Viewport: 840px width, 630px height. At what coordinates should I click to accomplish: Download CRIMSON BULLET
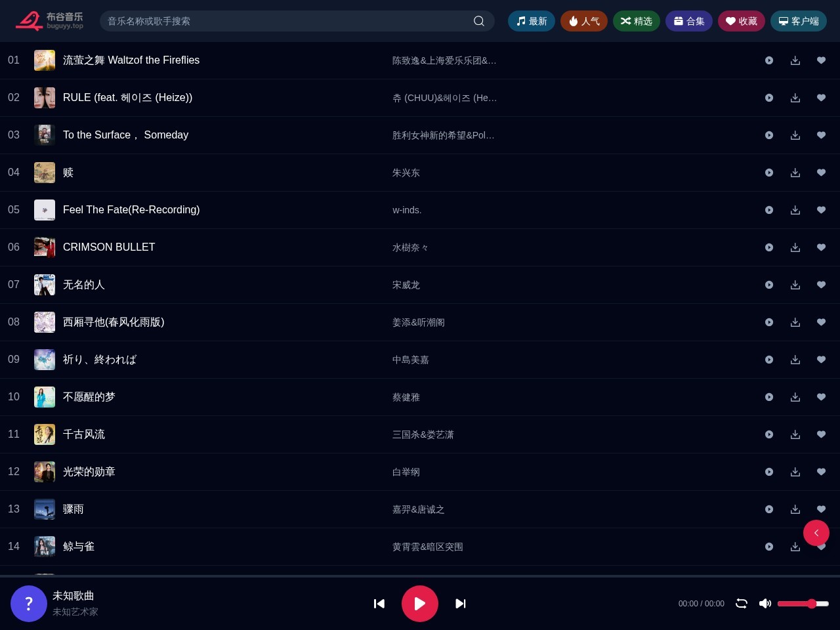(795, 247)
